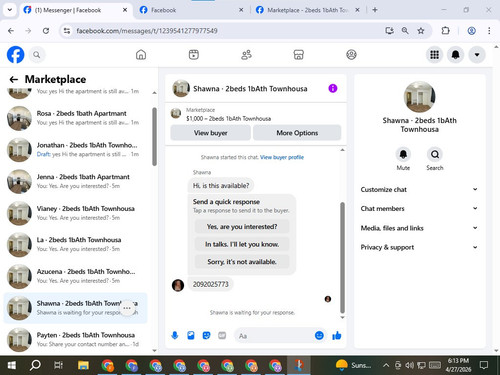Open the Marketplace storefront icon in top navigation
The height and width of the screenshot is (375, 500).
[x=299, y=55]
